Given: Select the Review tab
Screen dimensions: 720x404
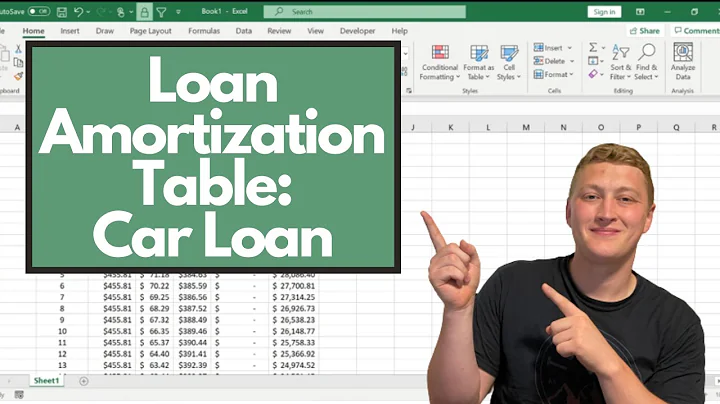Looking at the screenshot, I should click(x=279, y=31).
